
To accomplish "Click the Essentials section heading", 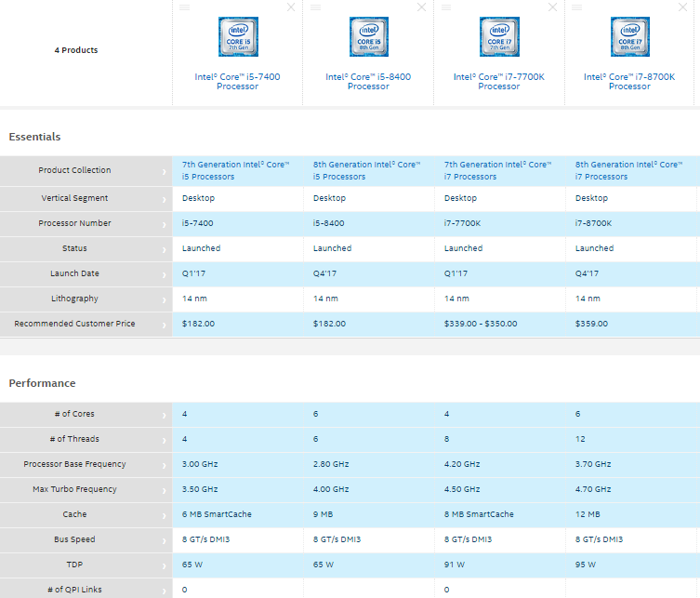I will (34, 137).
